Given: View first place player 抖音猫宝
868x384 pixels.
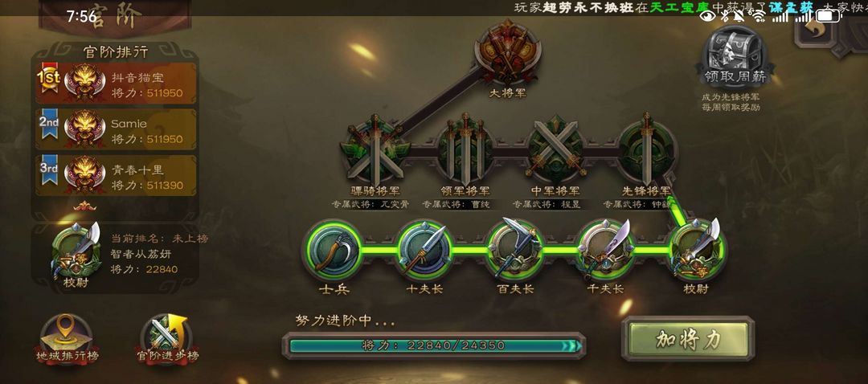Looking at the screenshot, I should (117, 83).
